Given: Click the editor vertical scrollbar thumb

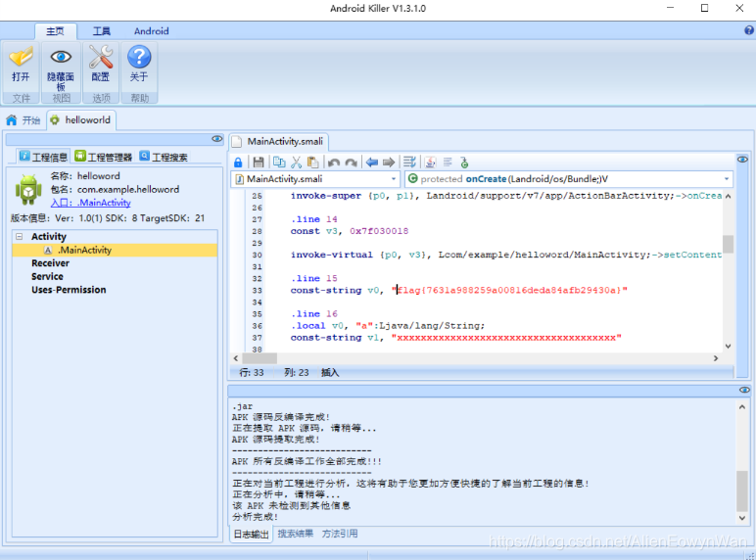Looking at the screenshot, I should click(x=728, y=245).
